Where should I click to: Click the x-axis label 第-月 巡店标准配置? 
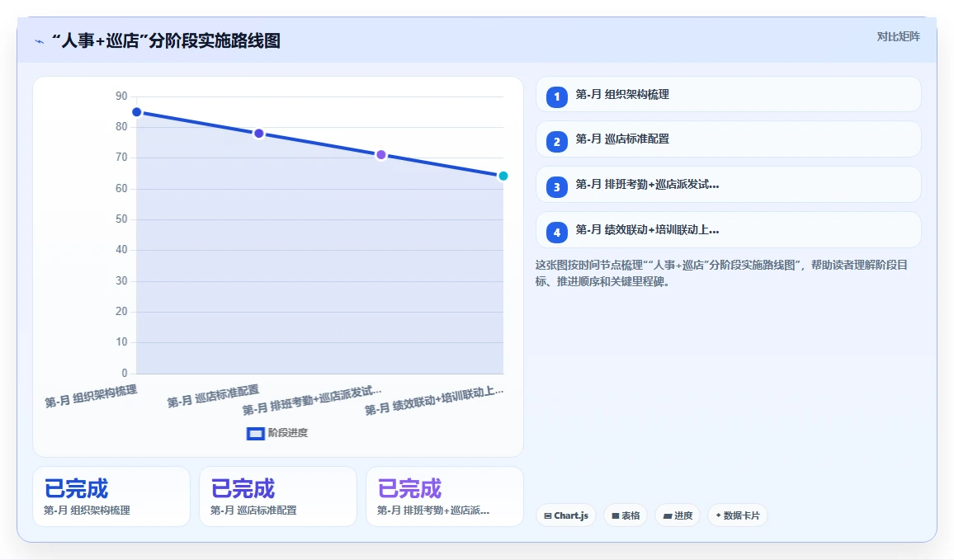click(x=214, y=396)
